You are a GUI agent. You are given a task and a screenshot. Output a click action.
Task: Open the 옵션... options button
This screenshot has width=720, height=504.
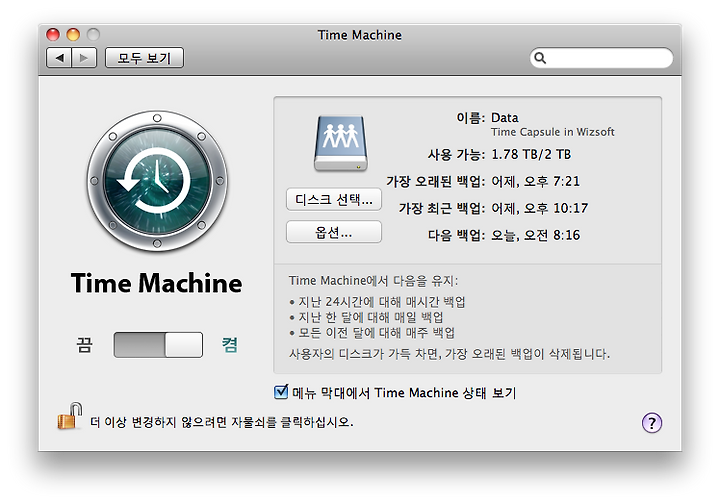coord(334,232)
